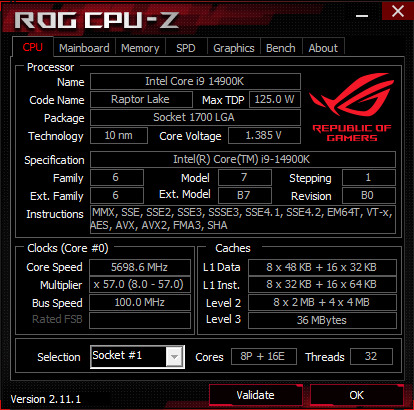The width and height of the screenshot is (414, 410).
Task: Click the Core Voltage value box
Action: coord(264,136)
